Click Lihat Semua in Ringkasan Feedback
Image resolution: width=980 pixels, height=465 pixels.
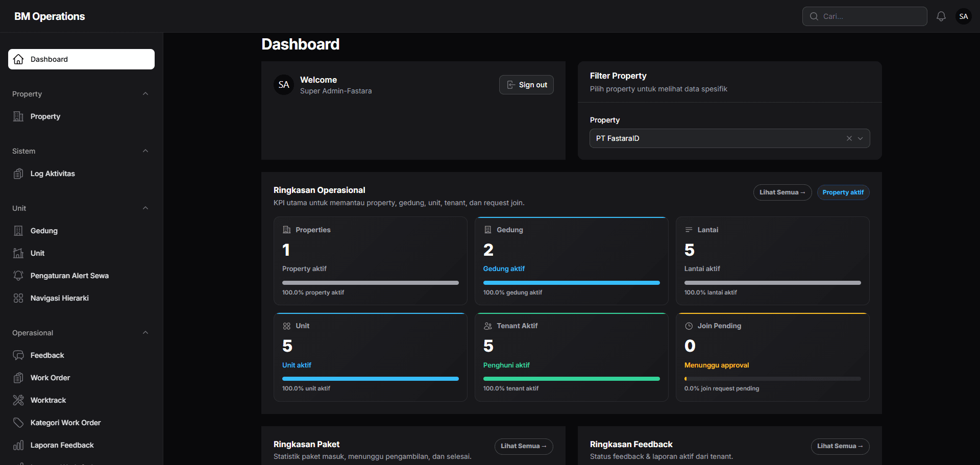[840, 446]
